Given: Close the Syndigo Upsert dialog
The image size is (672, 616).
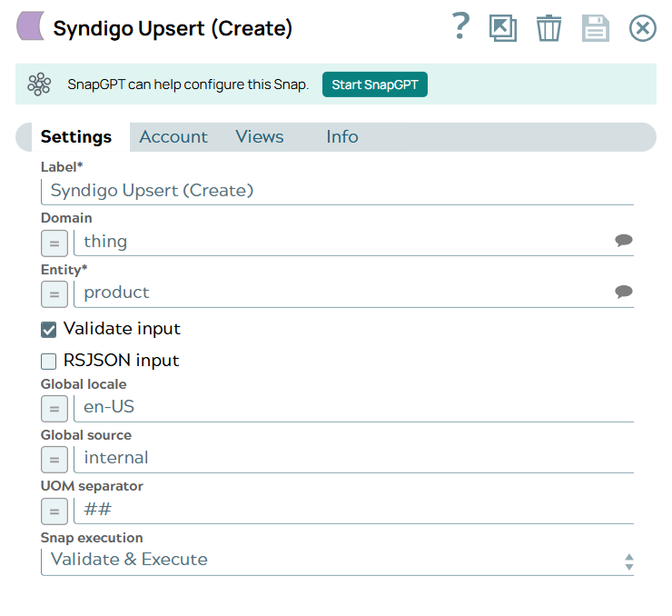Looking at the screenshot, I should pos(642,28).
